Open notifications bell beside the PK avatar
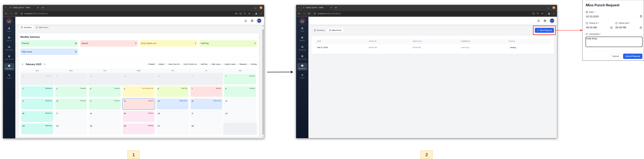Image resolution: width=644 pixels, height=159 pixels. click(x=245, y=21)
